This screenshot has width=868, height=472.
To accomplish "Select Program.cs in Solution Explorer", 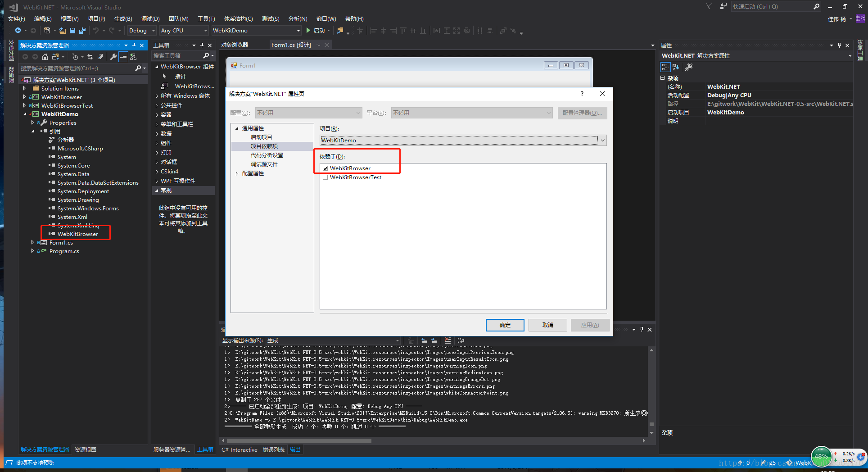I will [64, 251].
